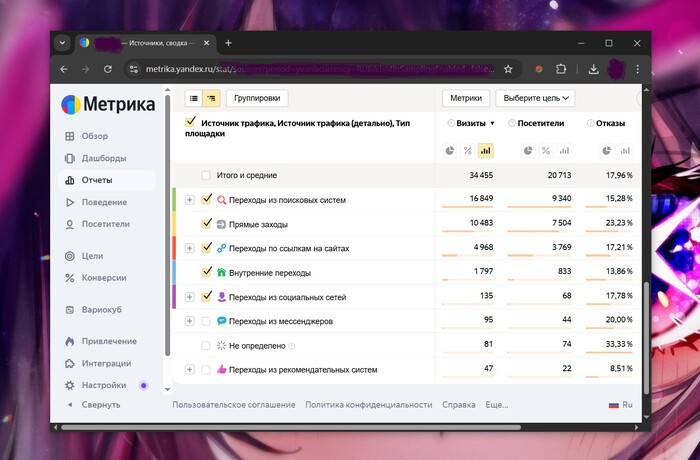Click the Метрика logo
The height and width of the screenshot is (460, 700).
click(x=108, y=105)
